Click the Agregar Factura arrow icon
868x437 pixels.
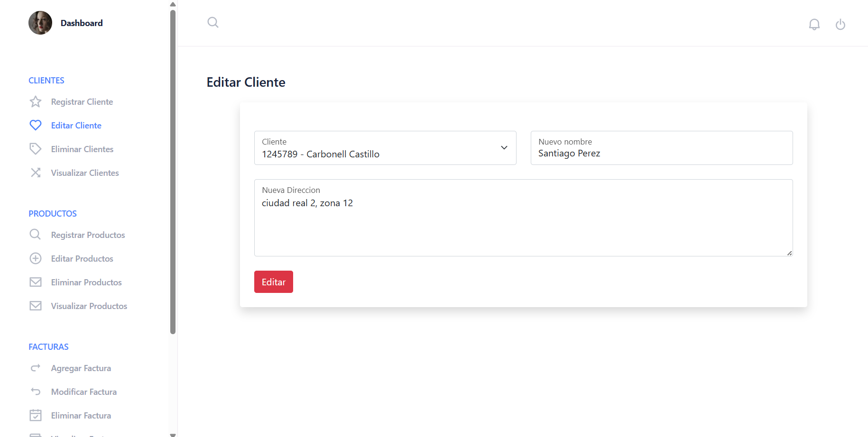click(36, 367)
